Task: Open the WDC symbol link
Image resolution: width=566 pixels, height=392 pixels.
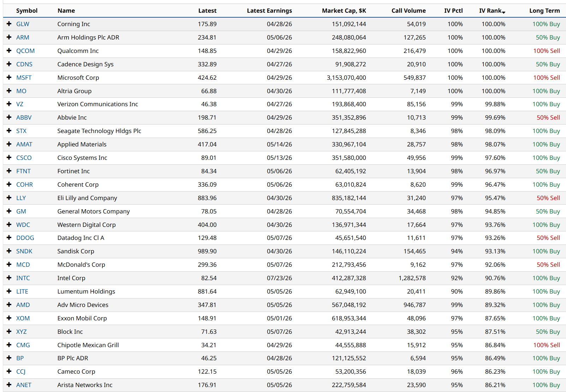Action: click(23, 225)
